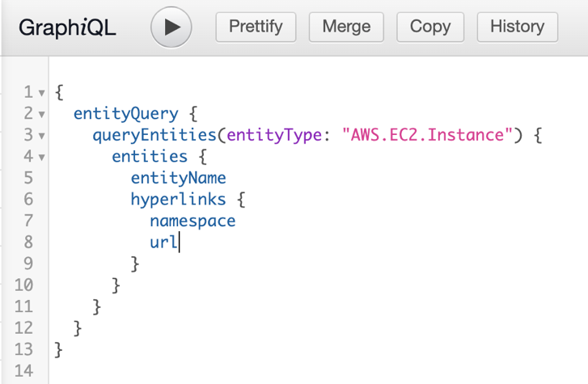
Task: Collapse the queryEntities block on line 3
Action: [x=42, y=136]
